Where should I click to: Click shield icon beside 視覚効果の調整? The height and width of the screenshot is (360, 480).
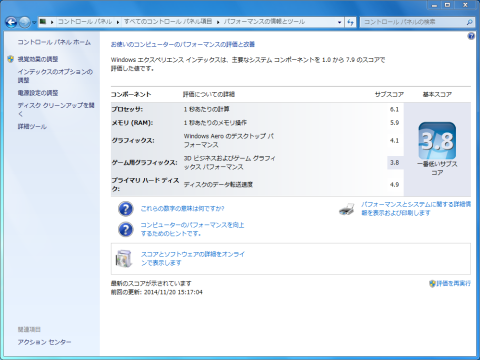tap(10, 59)
